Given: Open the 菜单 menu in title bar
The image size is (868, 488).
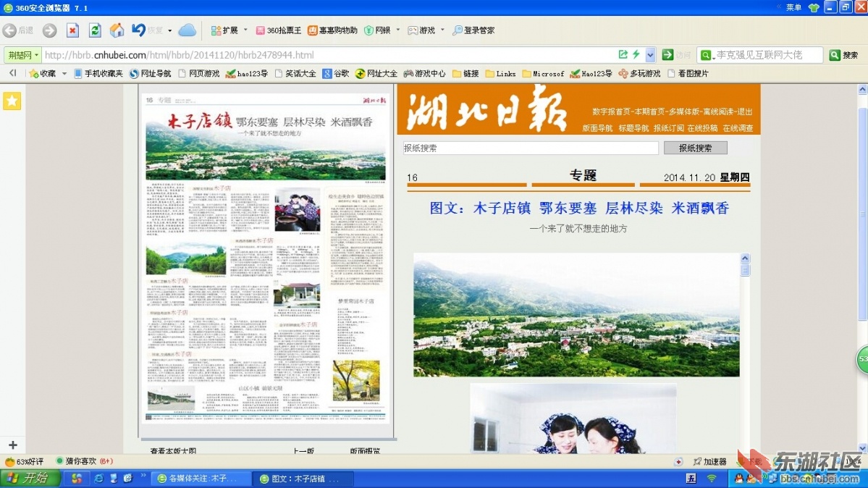Looking at the screenshot, I should click(793, 7).
